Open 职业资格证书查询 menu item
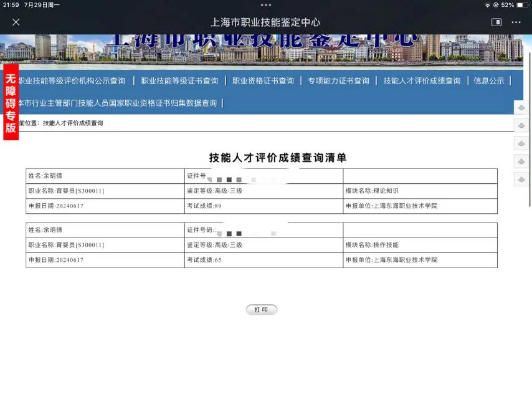The height and width of the screenshot is (399, 532). pos(263,81)
